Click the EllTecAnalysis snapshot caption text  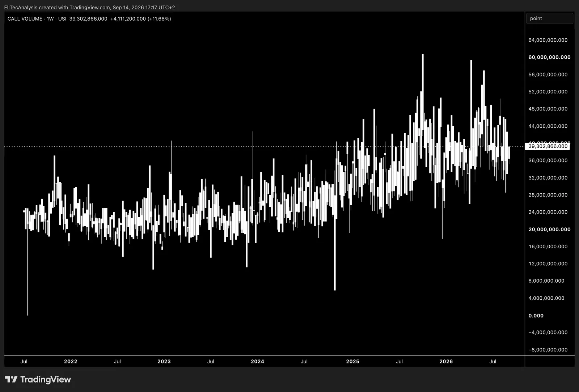point(89,7)
